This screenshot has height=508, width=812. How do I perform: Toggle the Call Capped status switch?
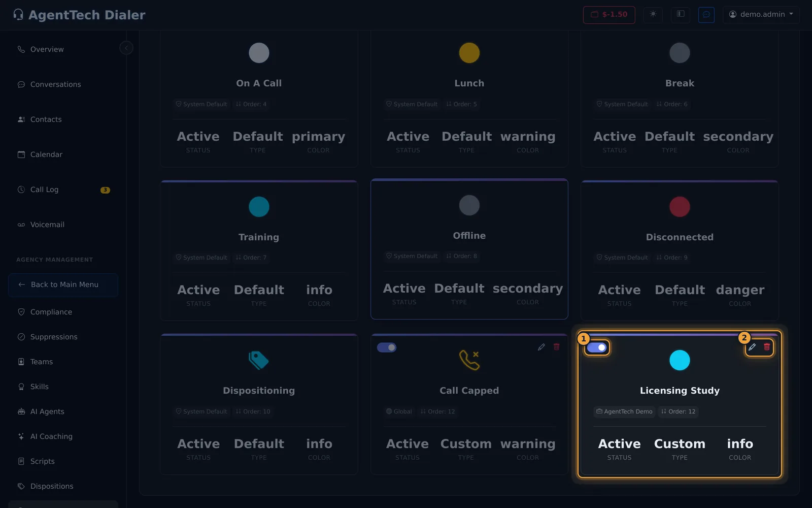pyautogui.click(x=386, y=347)
